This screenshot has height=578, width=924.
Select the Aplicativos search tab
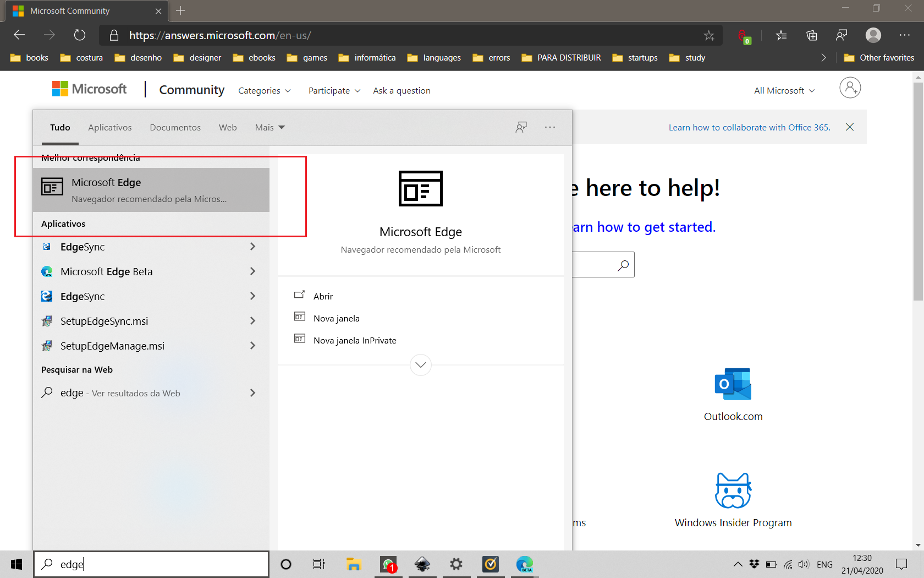pos(110,128)
